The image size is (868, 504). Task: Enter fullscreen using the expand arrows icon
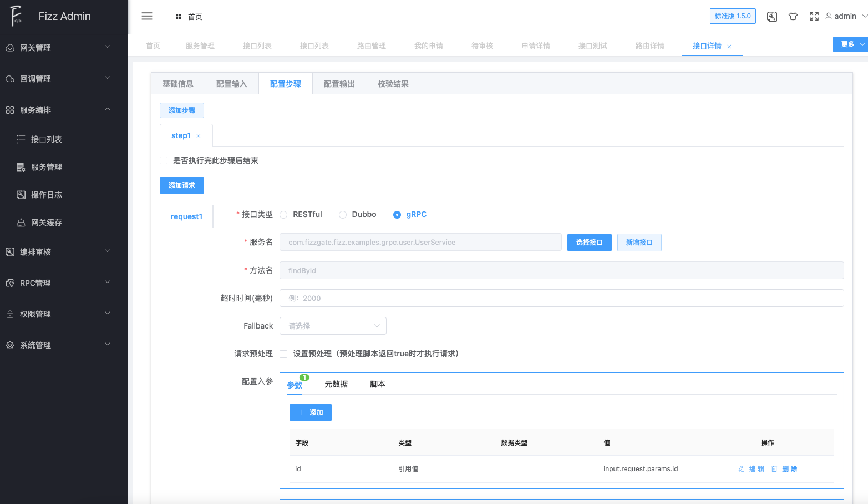tap(814, 17)
